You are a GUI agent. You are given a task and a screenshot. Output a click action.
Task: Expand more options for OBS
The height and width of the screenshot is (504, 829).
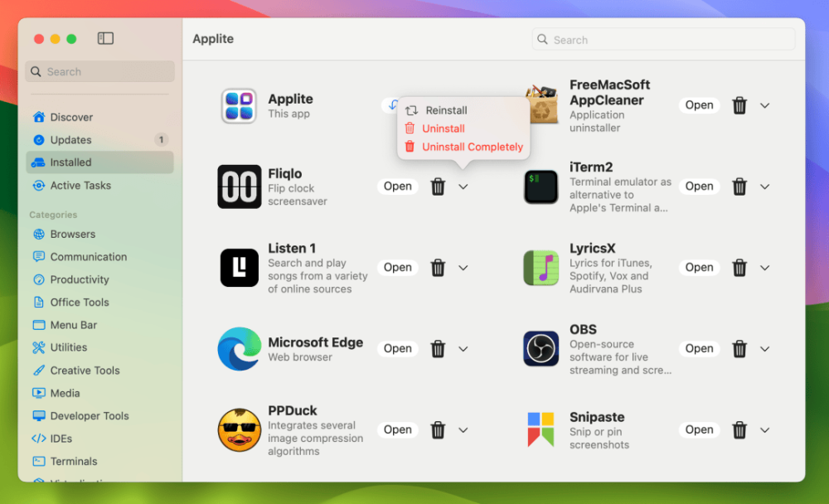point(764,348)
